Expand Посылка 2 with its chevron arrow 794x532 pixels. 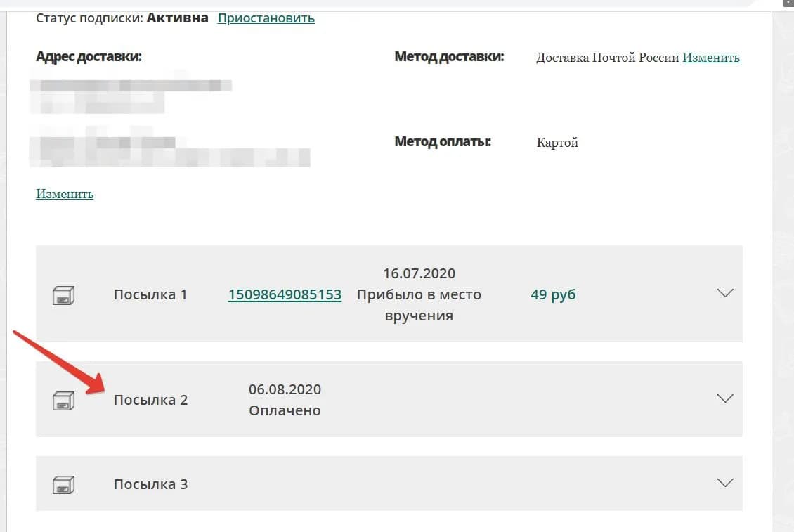[725, 398]
